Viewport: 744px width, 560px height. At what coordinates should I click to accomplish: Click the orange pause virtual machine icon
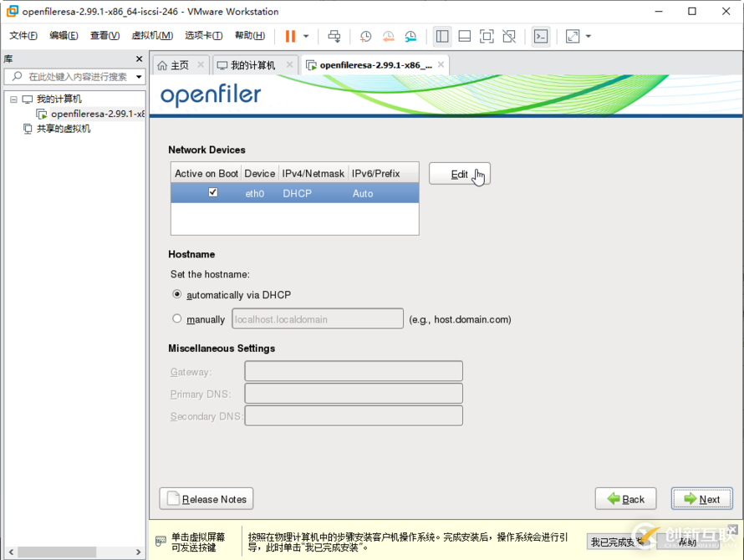[x=290, y=36]
